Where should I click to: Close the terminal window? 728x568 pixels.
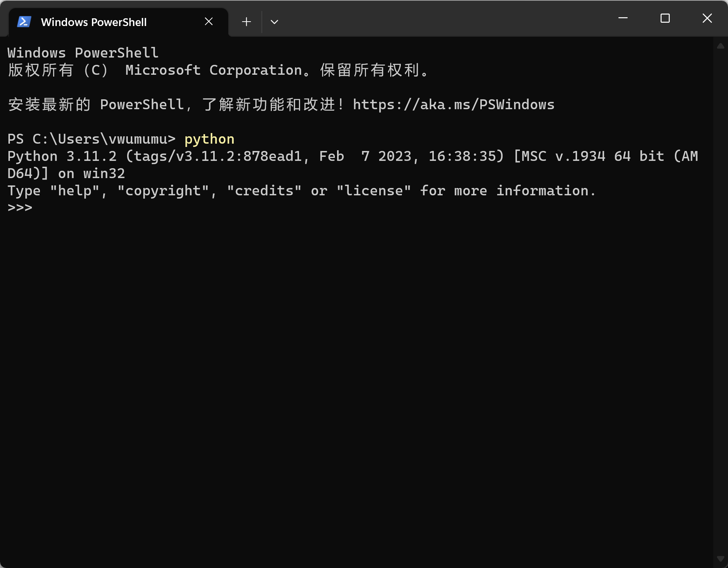pos(707,18)
